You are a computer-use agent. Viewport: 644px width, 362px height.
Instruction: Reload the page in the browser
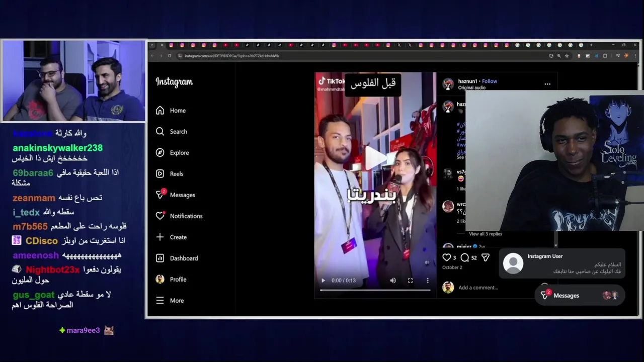170,56
